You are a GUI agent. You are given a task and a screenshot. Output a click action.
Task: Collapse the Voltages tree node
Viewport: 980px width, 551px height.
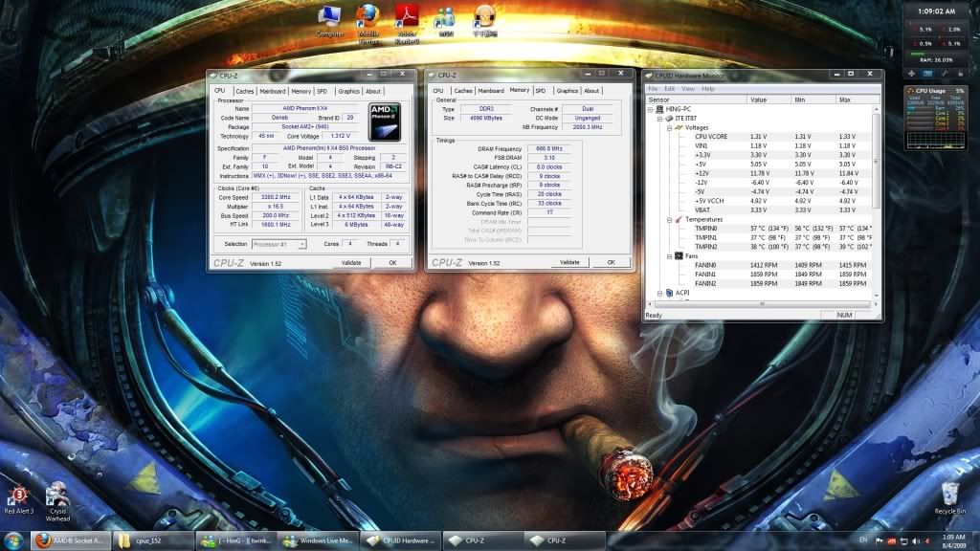(x=668, y=127)
